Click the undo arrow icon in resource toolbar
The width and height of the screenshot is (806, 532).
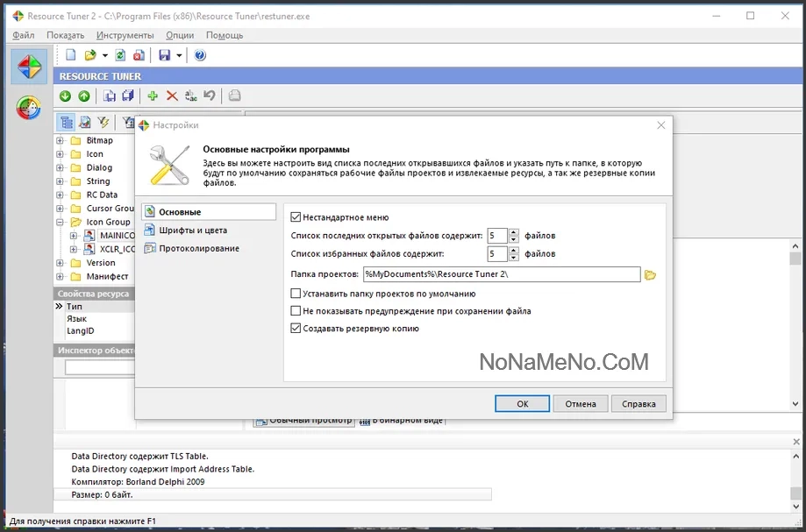[x=210, y=96]
